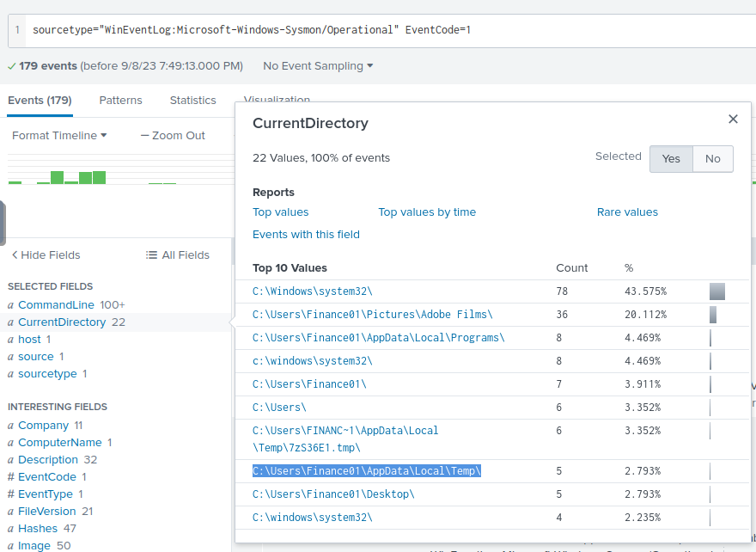Click the '179 events' status text
This screenshot has height=552, width=756.
click(x=48, y=65)
